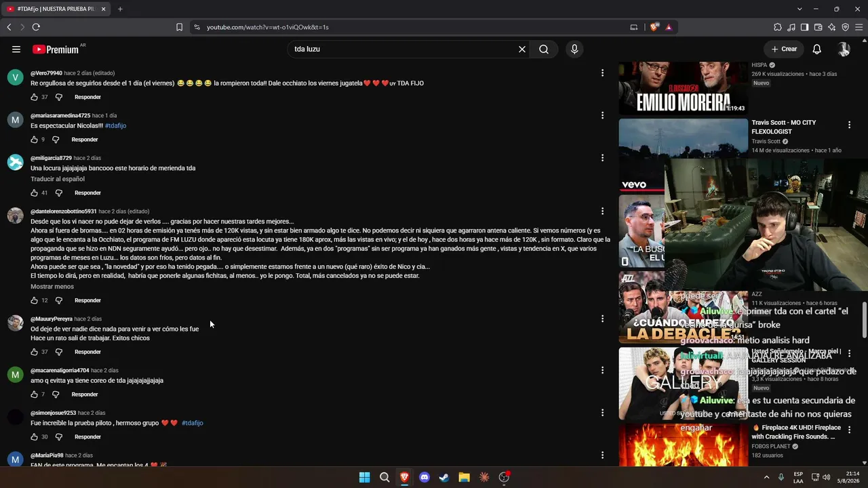Open the browser main menu

click(x=859, y=27)
